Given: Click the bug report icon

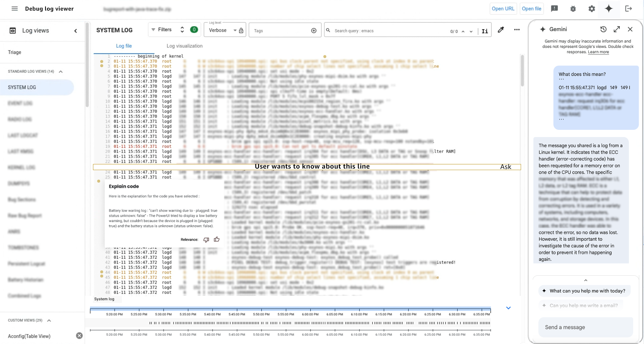Looking at the screenshot, I should pyautogui.click(x=573, y=8).
